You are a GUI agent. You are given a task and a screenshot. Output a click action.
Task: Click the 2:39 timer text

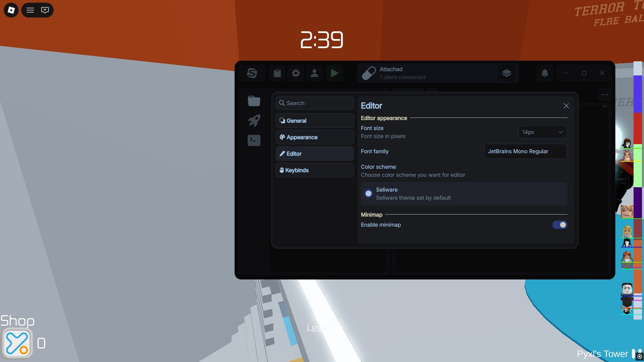tap(321, 40)
